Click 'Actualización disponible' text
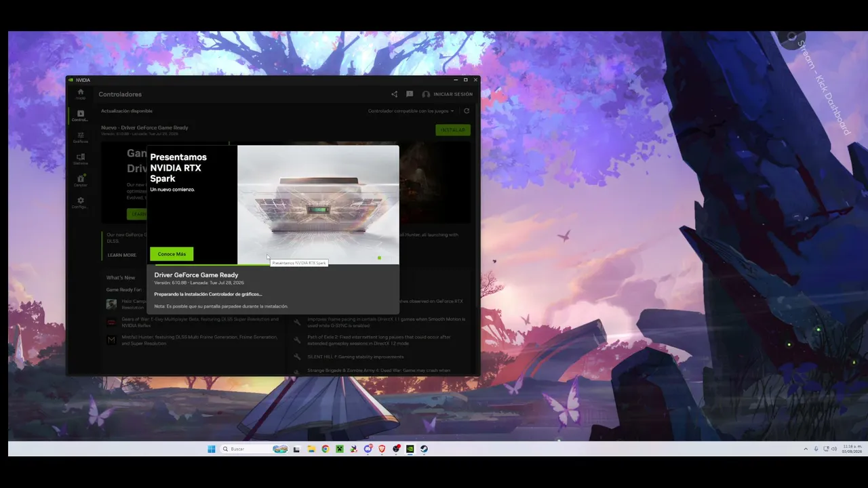 (x=127, y=110)
